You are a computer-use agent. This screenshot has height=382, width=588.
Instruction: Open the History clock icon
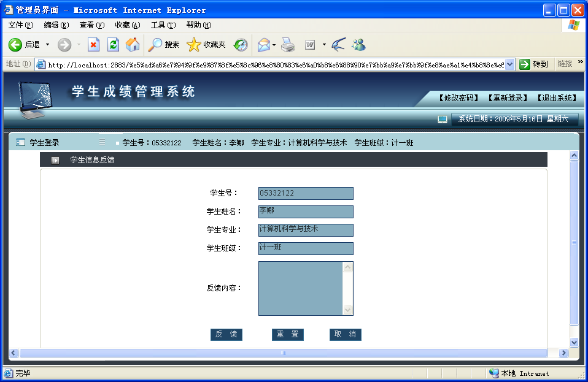pyautogui.click(x=241, y=45)
